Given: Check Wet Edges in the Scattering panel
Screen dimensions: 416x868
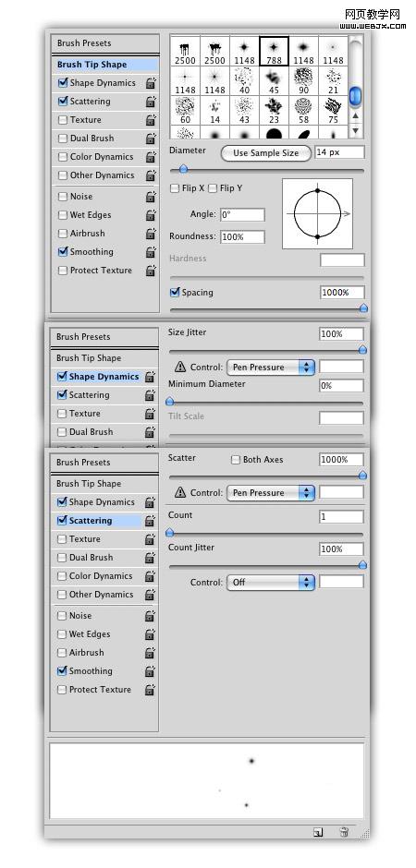Looking at the screenshot, I should tap(62, 633).
